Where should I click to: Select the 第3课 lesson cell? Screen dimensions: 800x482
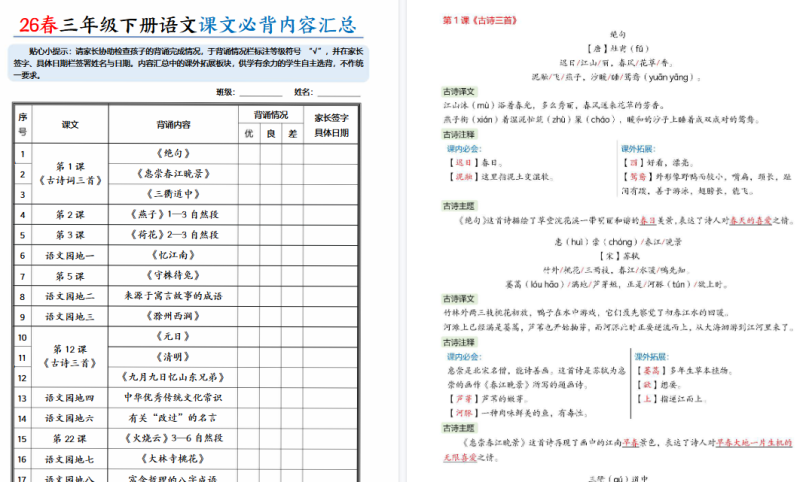coord(70,235)
